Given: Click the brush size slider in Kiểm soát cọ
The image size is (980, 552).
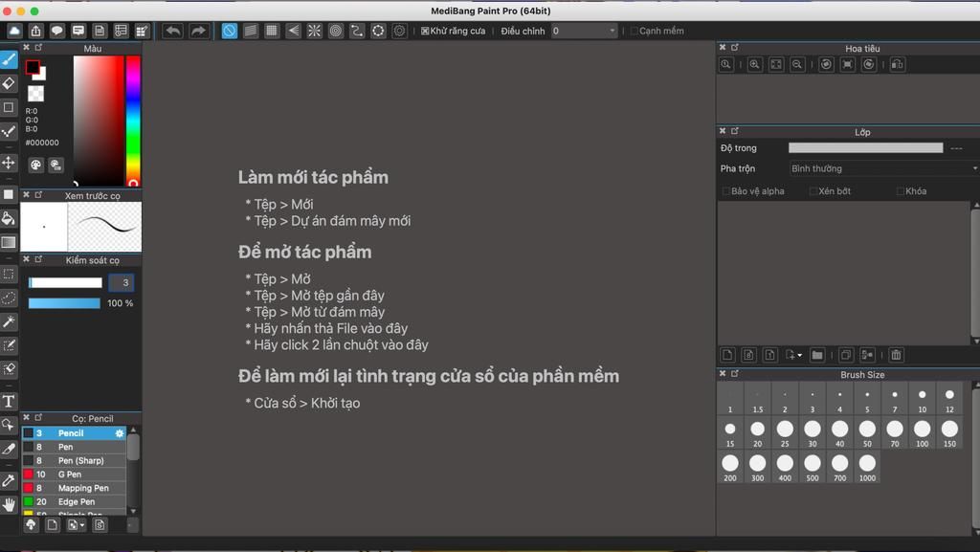Looking at the screenshot, I should 65,283.
